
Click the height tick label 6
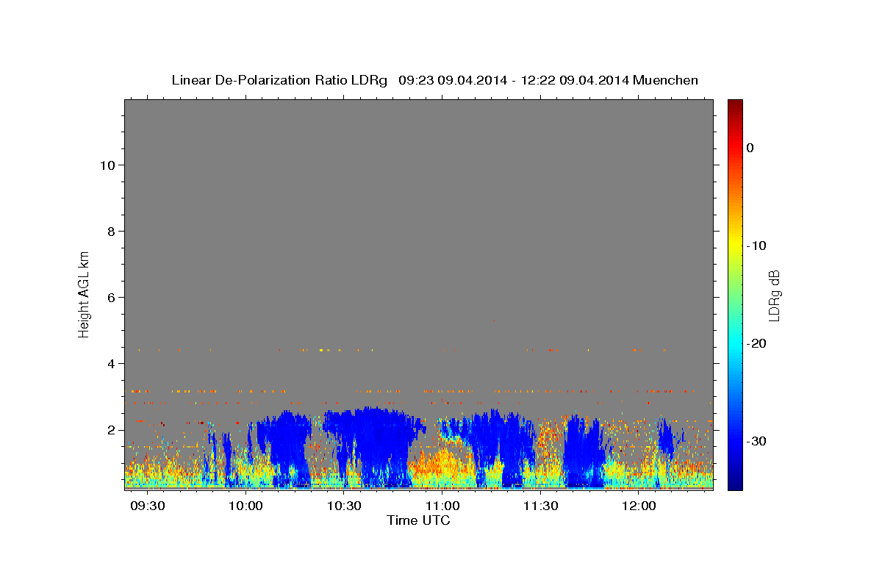point(111,298)
